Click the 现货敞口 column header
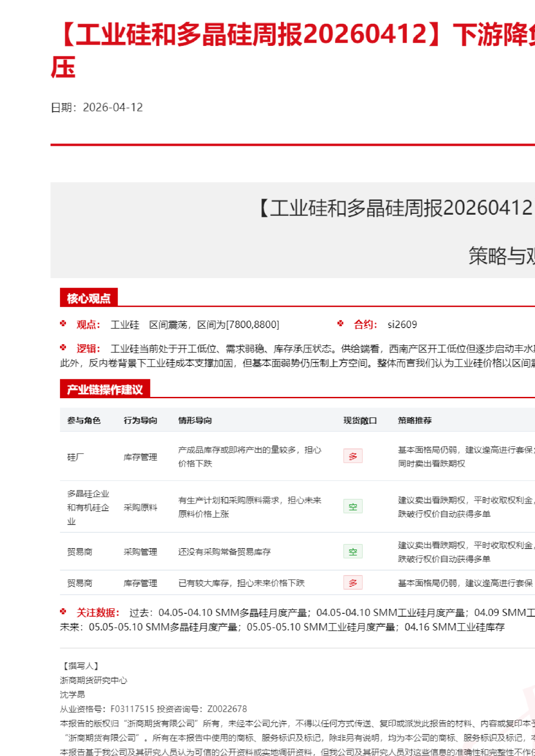Image resolution: width=535 pixels, height=756 pixels. point(360,420)
